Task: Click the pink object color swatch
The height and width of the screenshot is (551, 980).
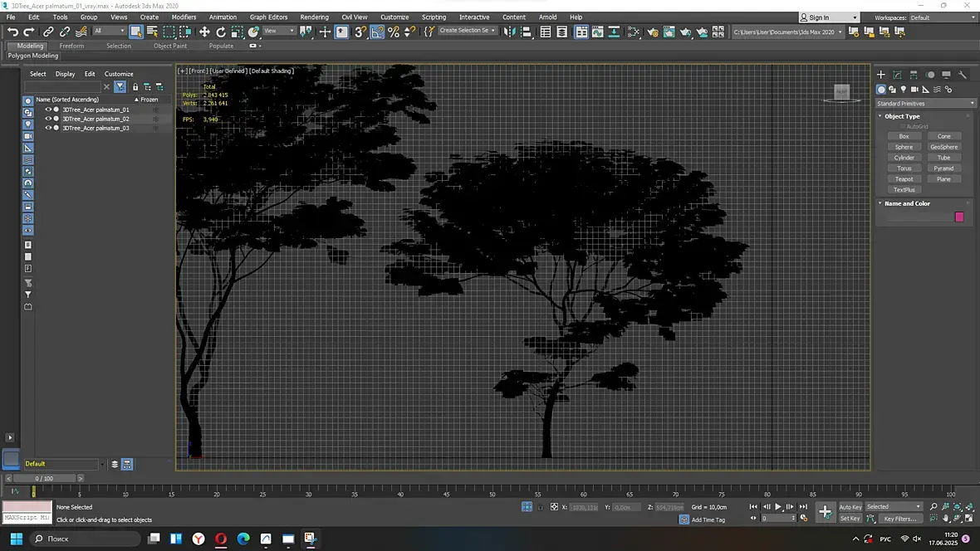Action: 959,217
